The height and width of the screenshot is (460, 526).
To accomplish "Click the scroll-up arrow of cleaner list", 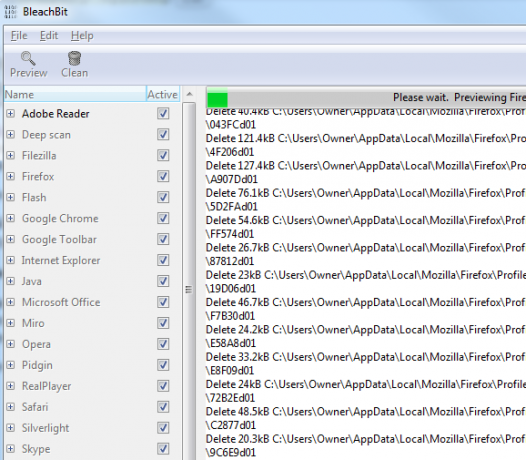I will point(190,94).
